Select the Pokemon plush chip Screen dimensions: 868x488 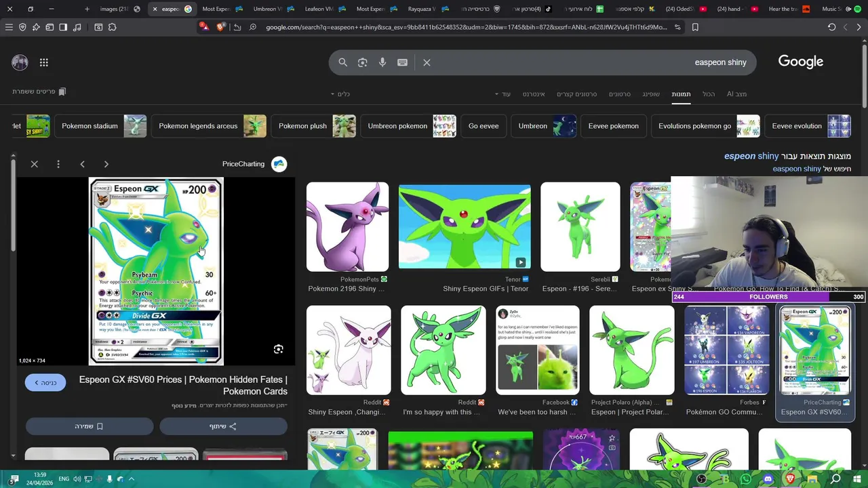(314, 126)
